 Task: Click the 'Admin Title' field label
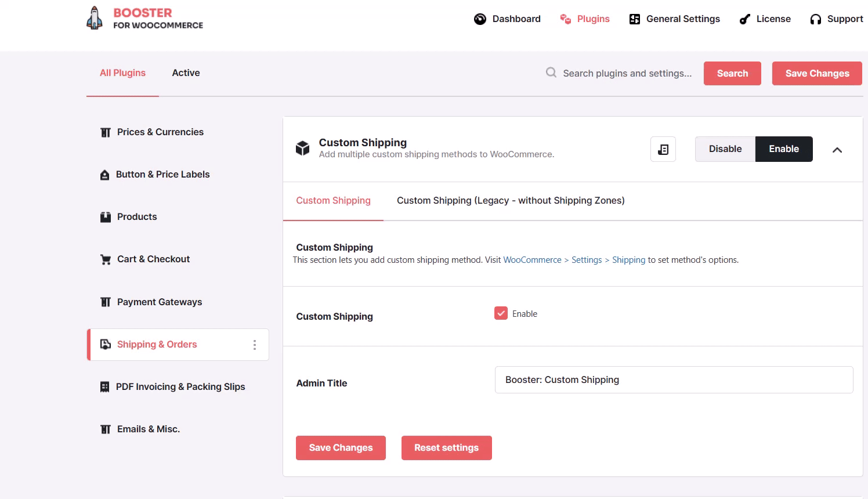[321, 384]
